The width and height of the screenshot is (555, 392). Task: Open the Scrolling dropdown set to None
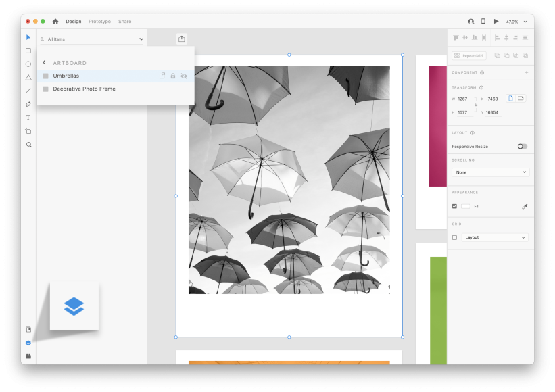click(490, 172)
